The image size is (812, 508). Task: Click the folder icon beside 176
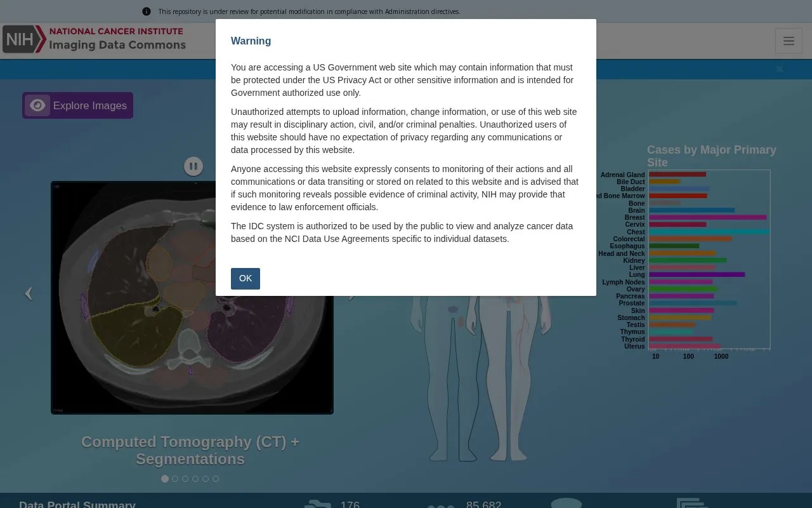click(318, 504)
